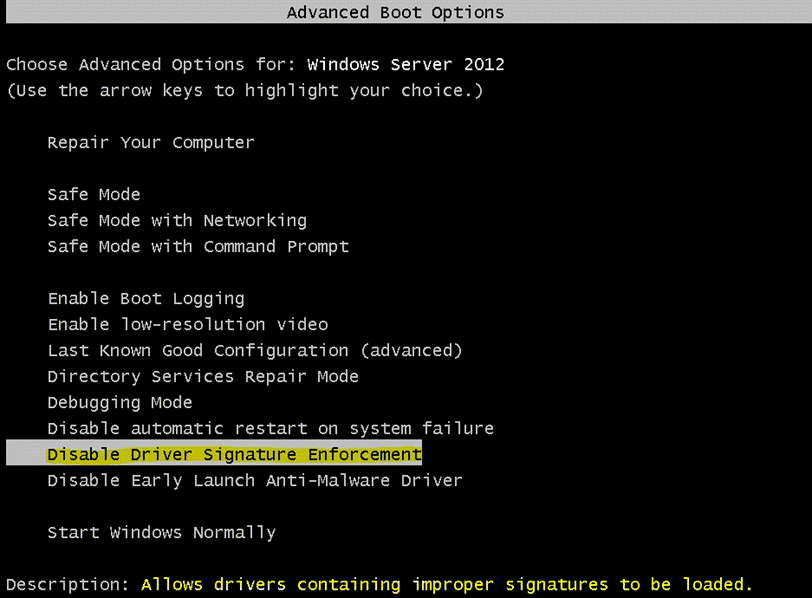This screenshot has height=598, width=812.
Task: Choose Enable low-resolution video
Action: click(x=187, y=325)
